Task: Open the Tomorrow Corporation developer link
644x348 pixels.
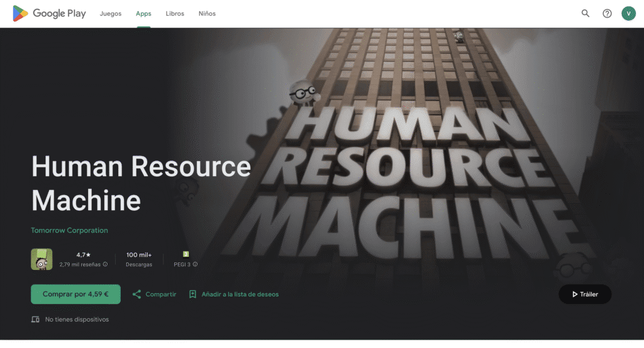Action: [x=69, y=230]
